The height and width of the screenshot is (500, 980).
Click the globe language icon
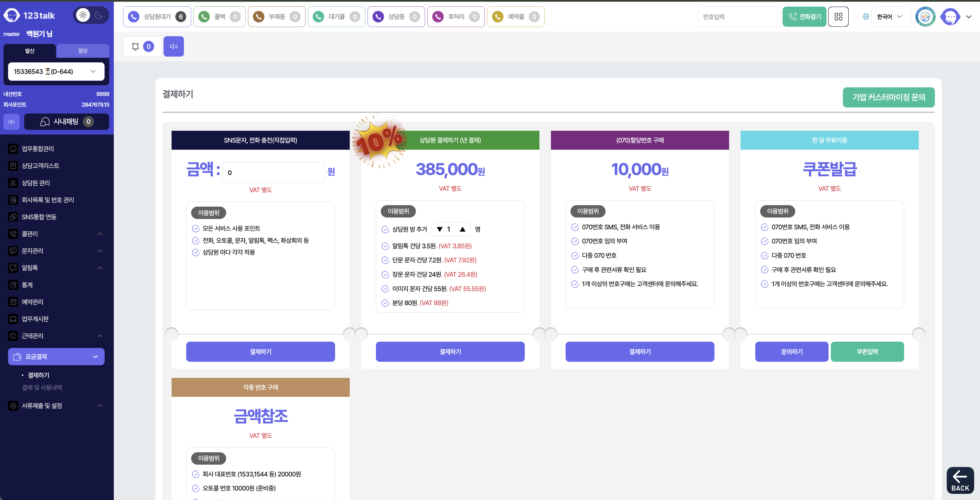[866, 17]
